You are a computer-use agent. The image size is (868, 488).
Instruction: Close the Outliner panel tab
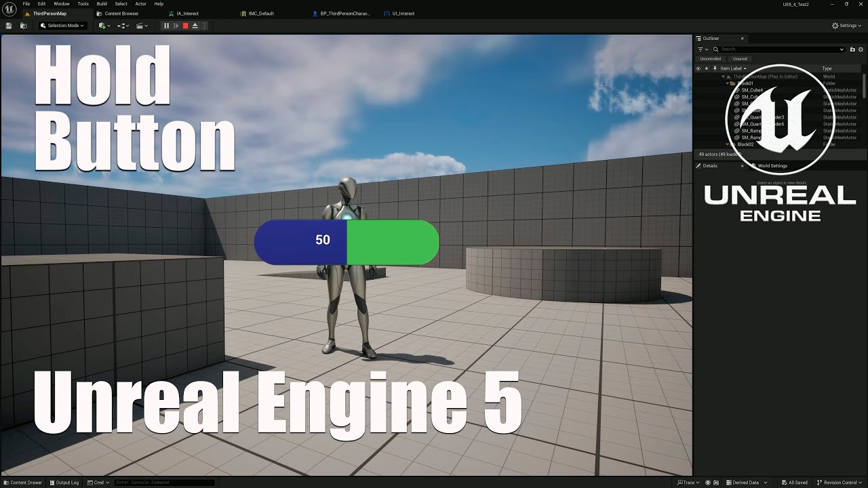pyautogui.click(x=742, y=39)
